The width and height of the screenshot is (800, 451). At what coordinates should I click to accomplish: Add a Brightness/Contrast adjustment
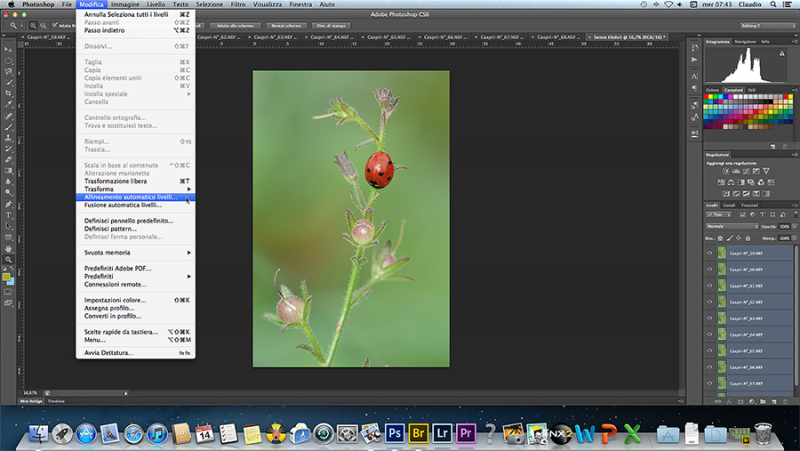pos(726,171)
